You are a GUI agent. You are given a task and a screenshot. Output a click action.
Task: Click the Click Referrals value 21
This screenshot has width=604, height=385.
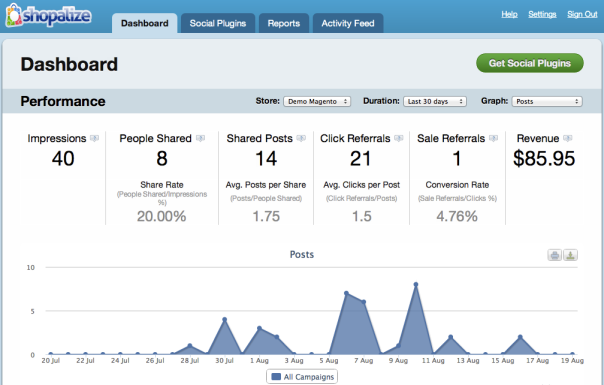coord(361,158)
